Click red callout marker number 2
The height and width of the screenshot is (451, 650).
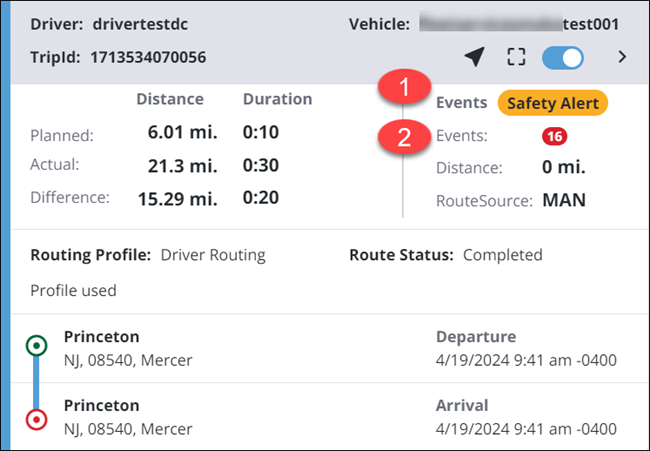click(x=404, y=137)
